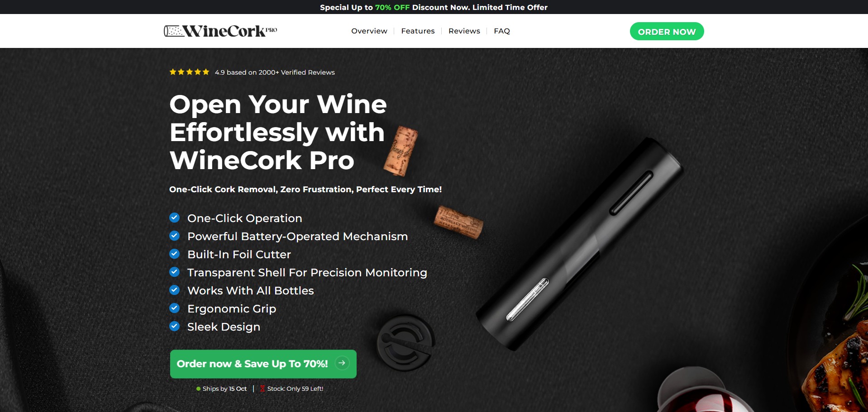This screenshot has height=412, width=868.
Task: Click the WineCork Pro logo
Action: tap(220, 31)
